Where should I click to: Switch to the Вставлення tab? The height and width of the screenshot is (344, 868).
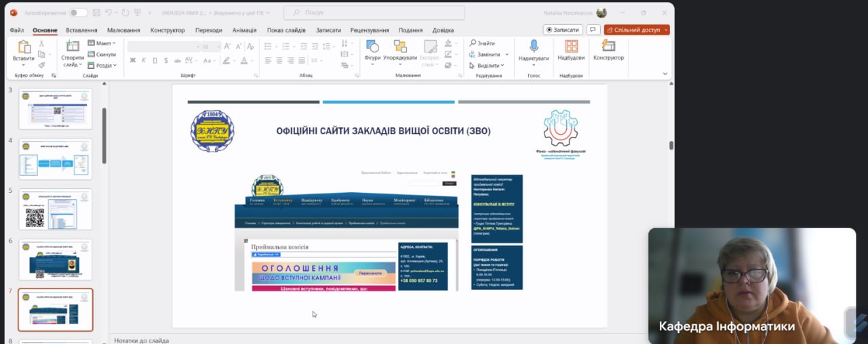point(81,30)
